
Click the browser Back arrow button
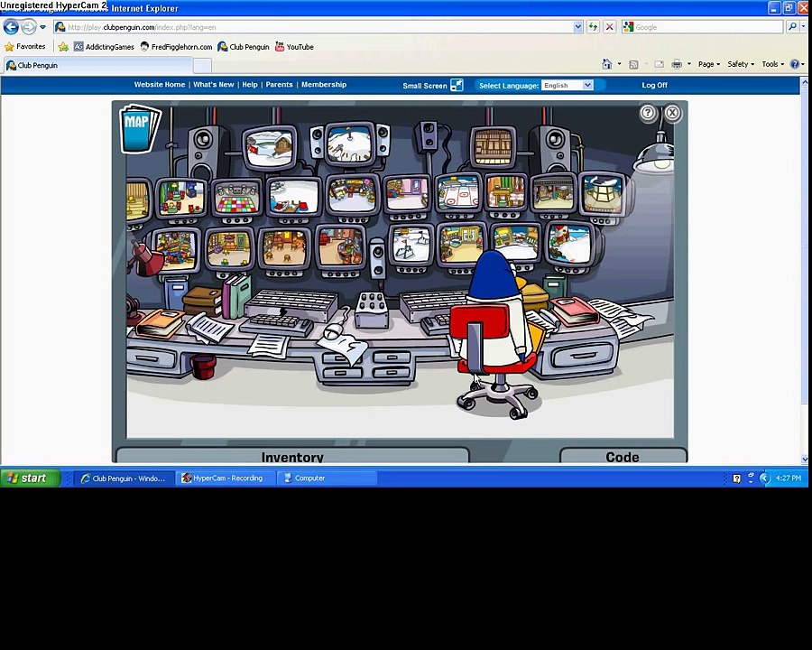11,26
